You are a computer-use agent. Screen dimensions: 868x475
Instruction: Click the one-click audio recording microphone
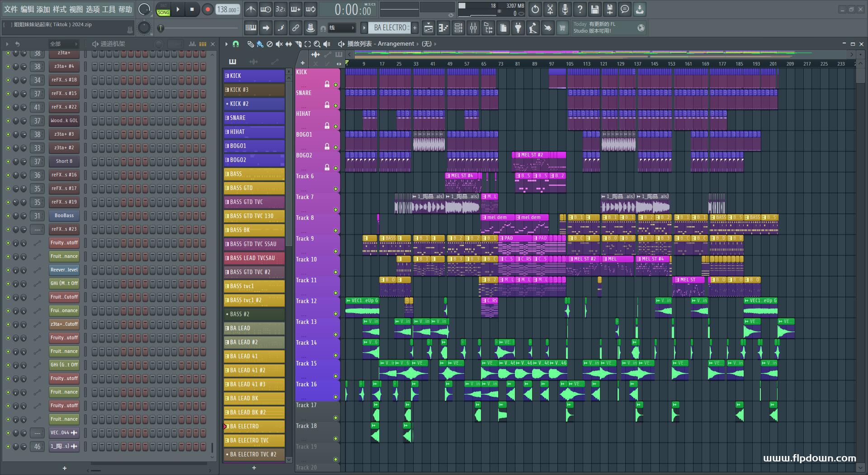point(565,9)
